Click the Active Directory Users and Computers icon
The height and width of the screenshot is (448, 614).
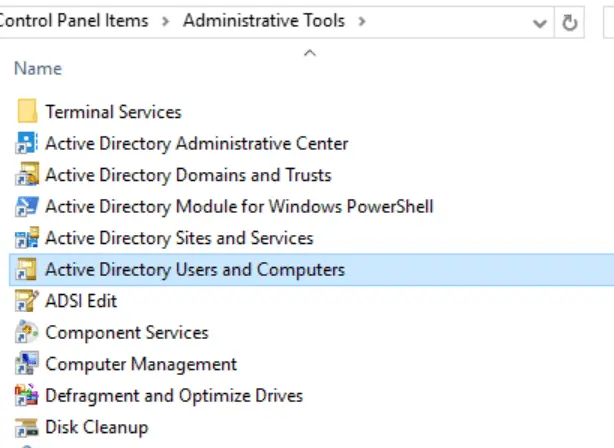27,270
